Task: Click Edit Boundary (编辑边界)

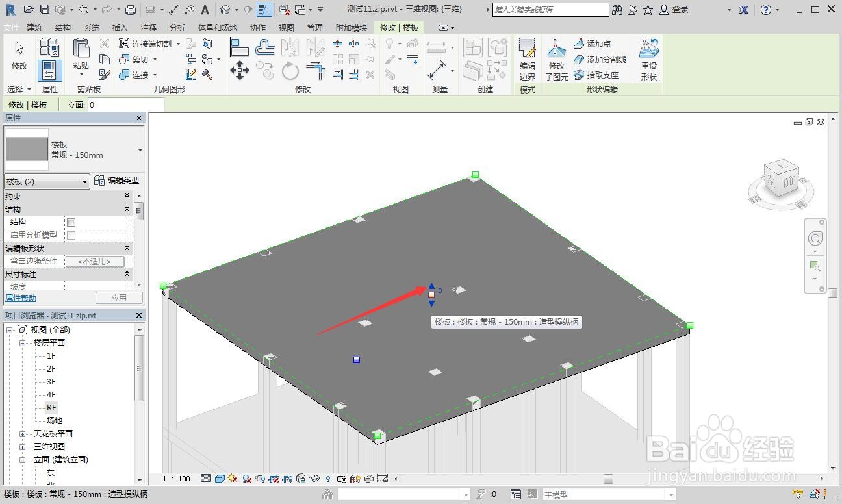Action: (527, 59)
